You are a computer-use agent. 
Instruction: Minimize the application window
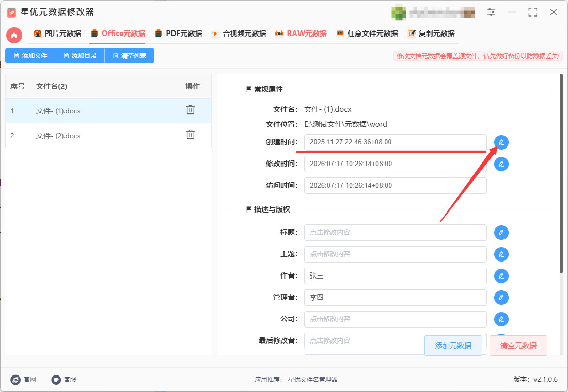(x=512, y=12)
